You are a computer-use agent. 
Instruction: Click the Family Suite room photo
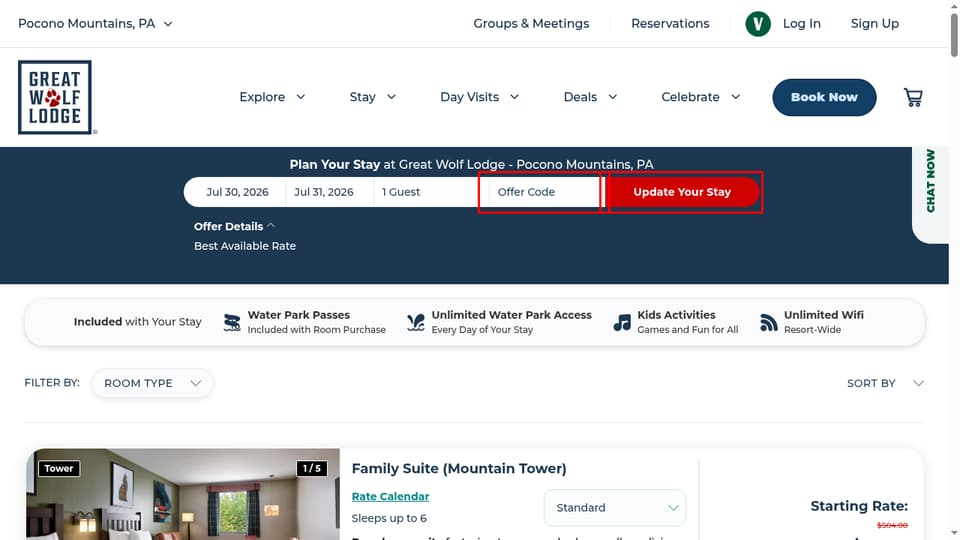pyautogui.click(x=183, y=494)
